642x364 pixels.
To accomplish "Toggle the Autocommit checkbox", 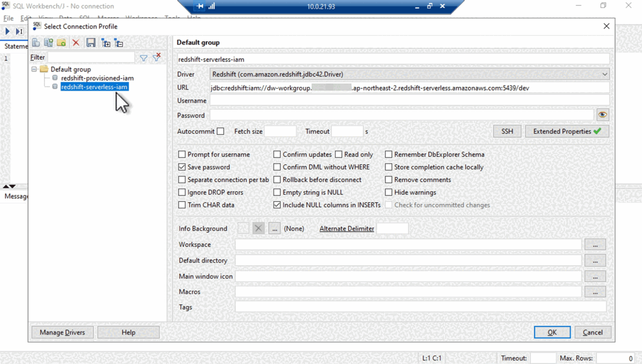I will 220,131.
